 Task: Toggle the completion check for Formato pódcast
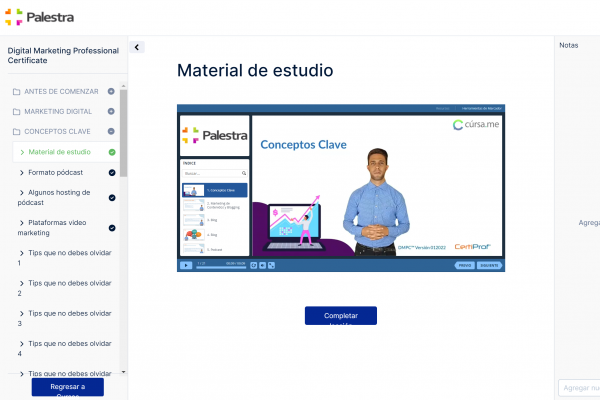(112, 172)
